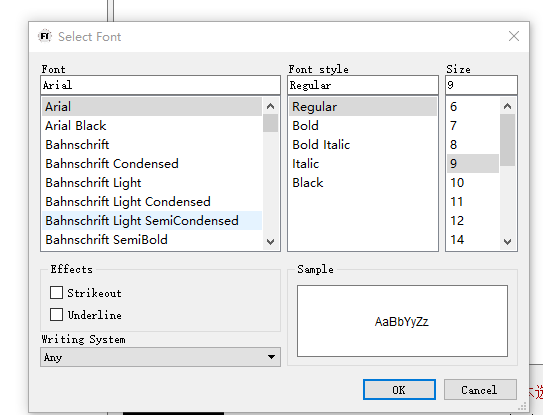Click the Font name input field
Screen dimensions: 543x415
(x=160, y=85)
